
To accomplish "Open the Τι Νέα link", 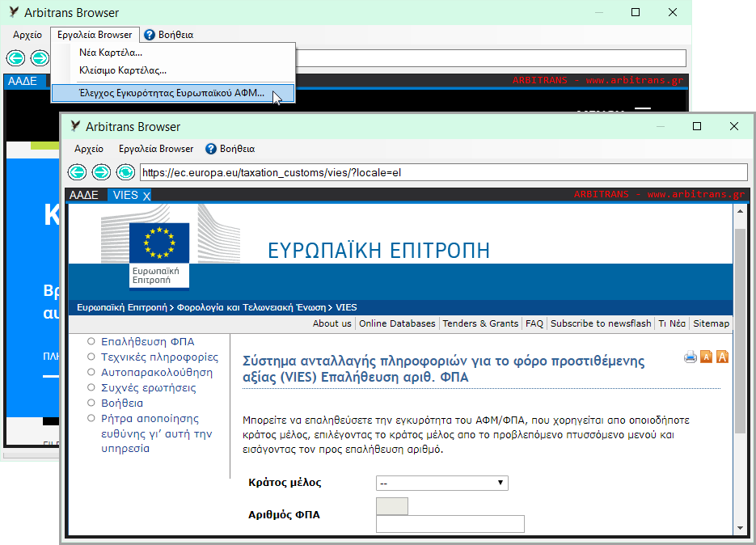I will pyautogui.click(x=672, y=323).
